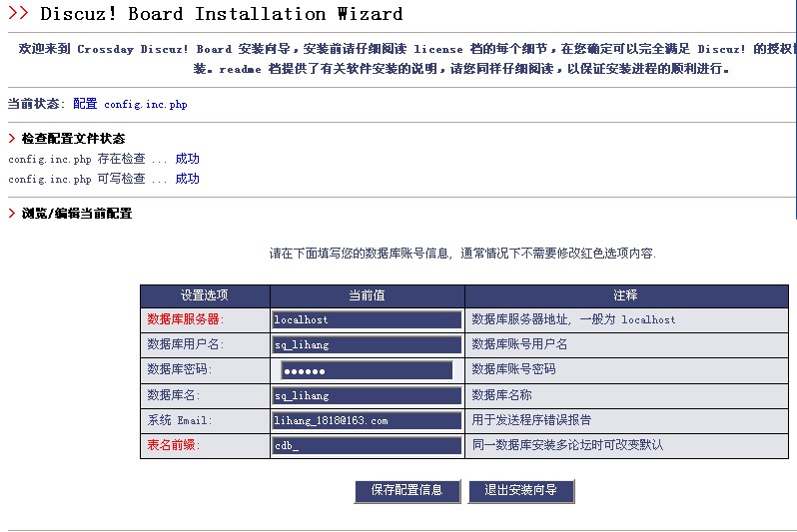Click the note 数据库账号用户名
This screenshot has height=532, width=797.
[x=519, y=344]
